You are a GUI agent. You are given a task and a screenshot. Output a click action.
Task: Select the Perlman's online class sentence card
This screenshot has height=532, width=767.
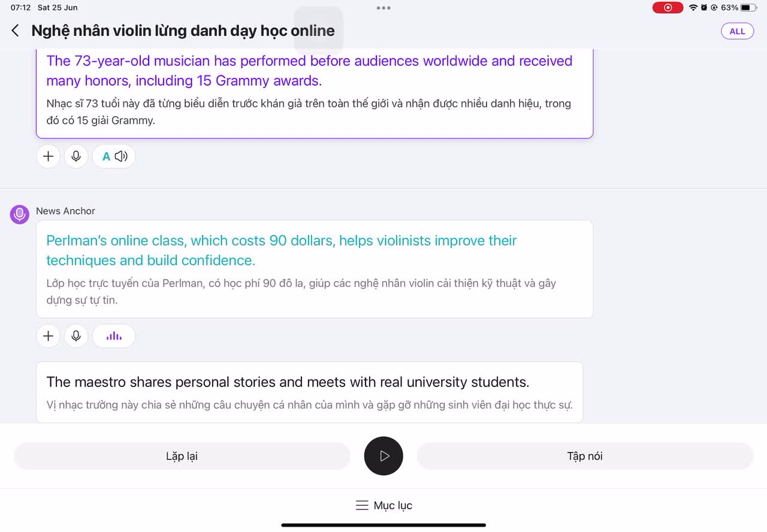coord(315,269)
